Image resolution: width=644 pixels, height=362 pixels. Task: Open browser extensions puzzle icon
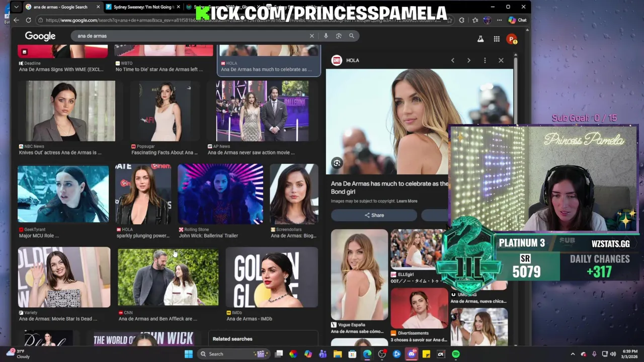pyautogui.click(x=462, y=20)
